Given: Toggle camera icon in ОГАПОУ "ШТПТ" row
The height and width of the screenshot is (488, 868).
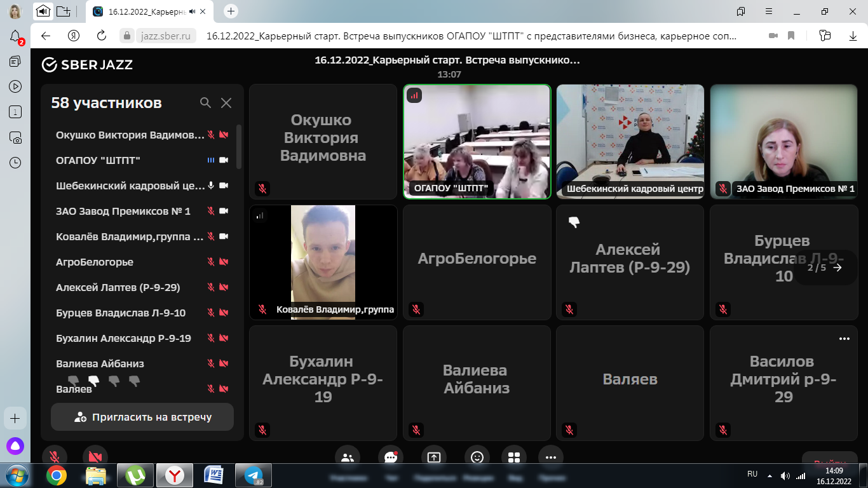Looking at the screenshot, I should (224, 160).
